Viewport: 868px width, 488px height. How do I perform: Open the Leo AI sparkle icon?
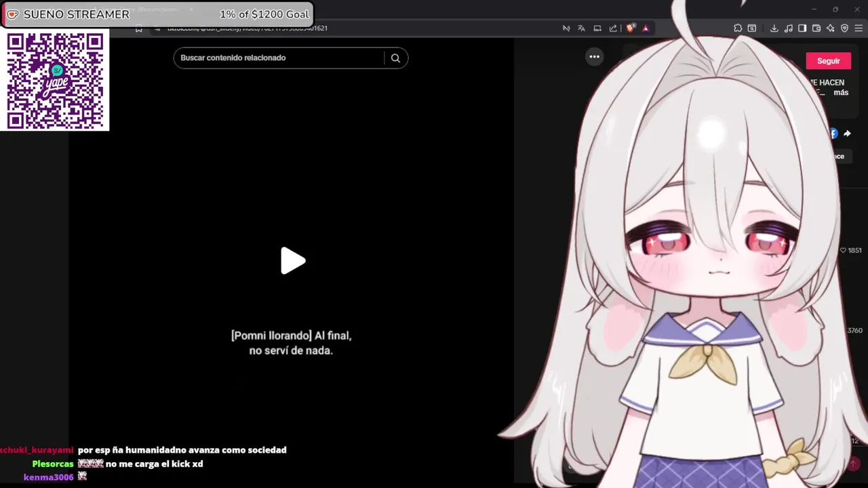(831, 28)
